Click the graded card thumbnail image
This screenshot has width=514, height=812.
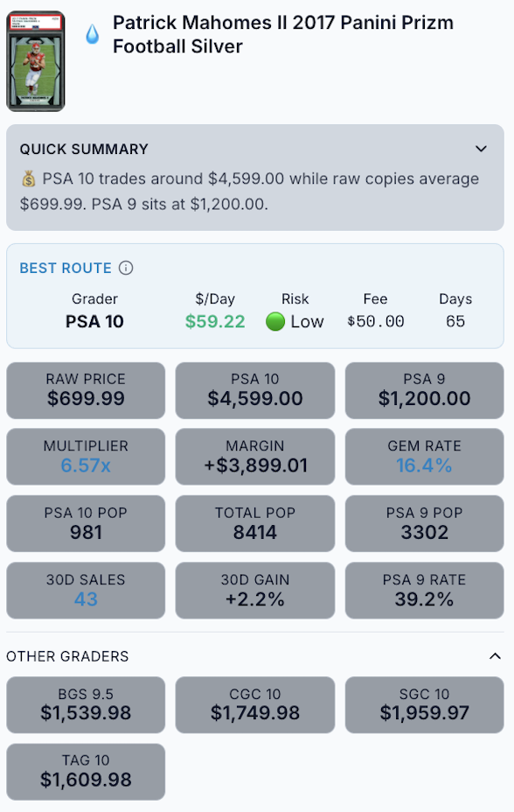click(x=34, y=58)
